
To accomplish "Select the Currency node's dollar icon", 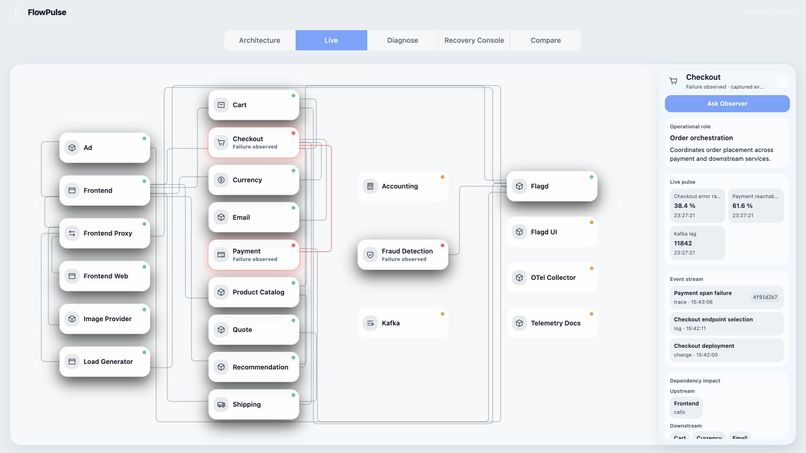I will click(x=221, y=180).
